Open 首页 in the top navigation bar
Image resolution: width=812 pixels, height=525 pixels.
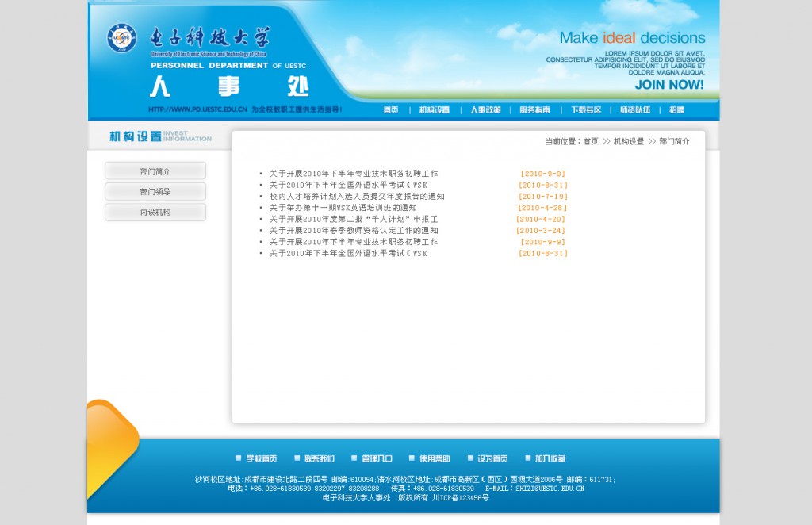coord(391,110)
